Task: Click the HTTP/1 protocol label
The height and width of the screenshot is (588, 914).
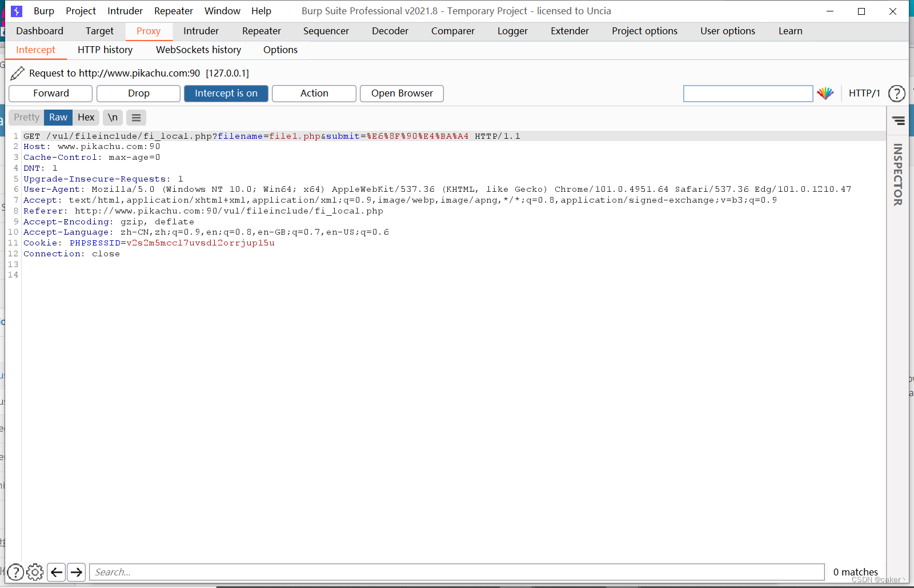Action: pos(864,93)
